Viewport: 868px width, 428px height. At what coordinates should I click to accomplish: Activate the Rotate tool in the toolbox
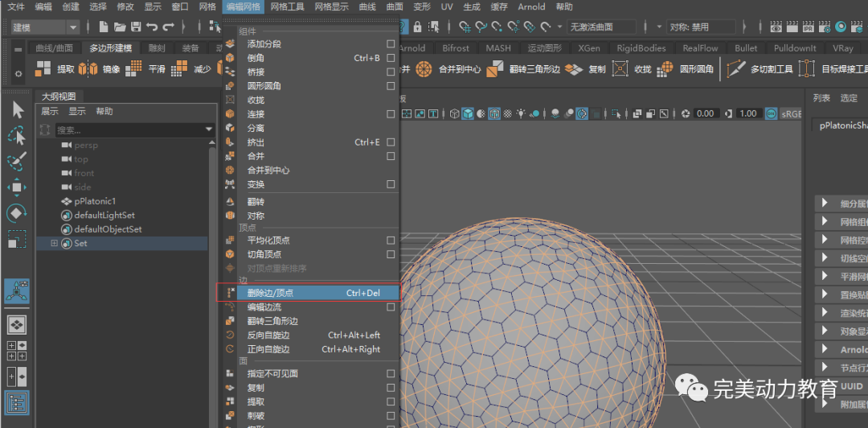pos(17,213)
